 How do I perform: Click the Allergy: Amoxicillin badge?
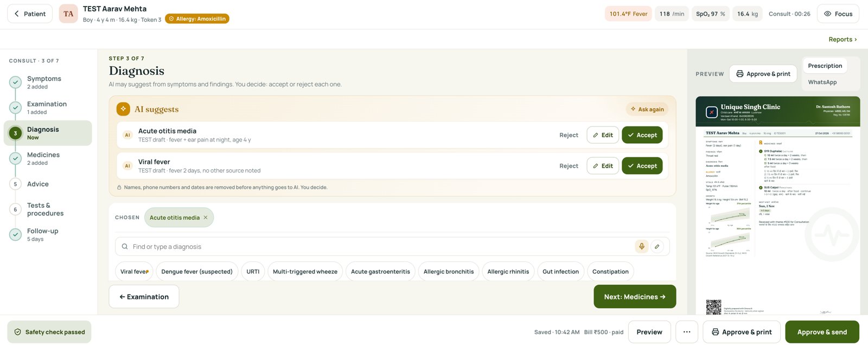coord(197,19)
